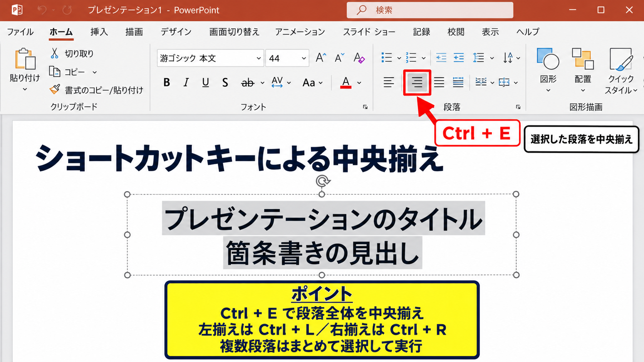The height and width of the screenshot is (362, 644).
Task: Open the font color palette dropdown arrow
Action: click(359, 83)
